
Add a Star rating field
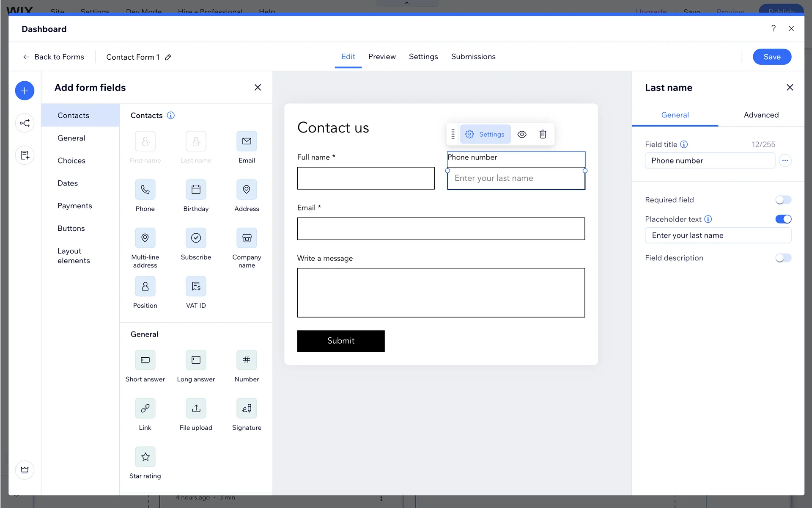(x=145, y=457)
